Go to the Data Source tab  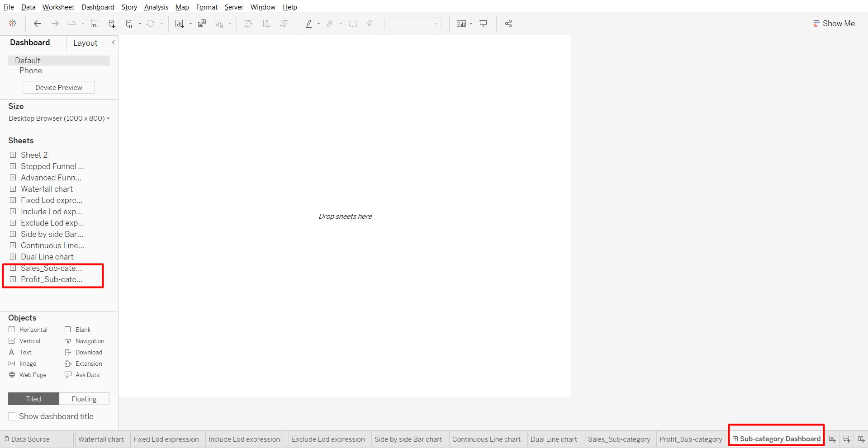point(27,439)
